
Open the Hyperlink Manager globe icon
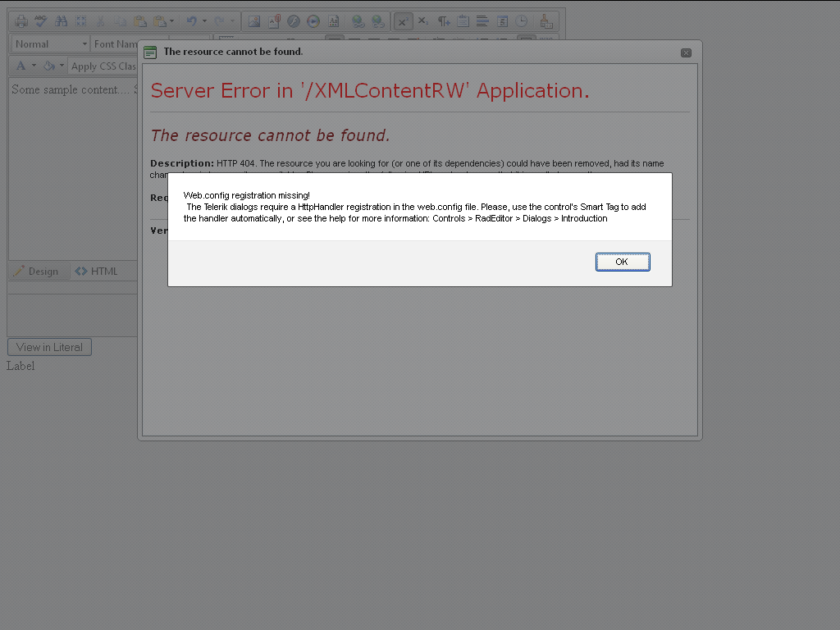pos(358,21)
